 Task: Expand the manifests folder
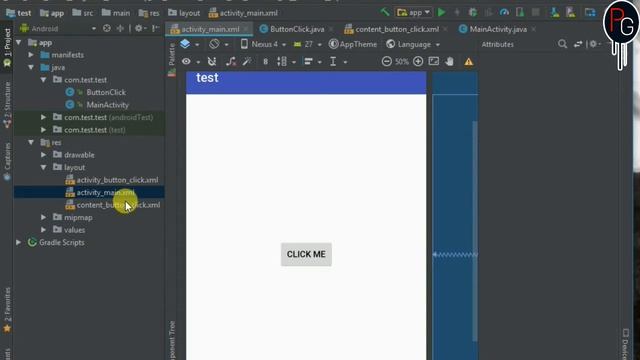point(31,55)
